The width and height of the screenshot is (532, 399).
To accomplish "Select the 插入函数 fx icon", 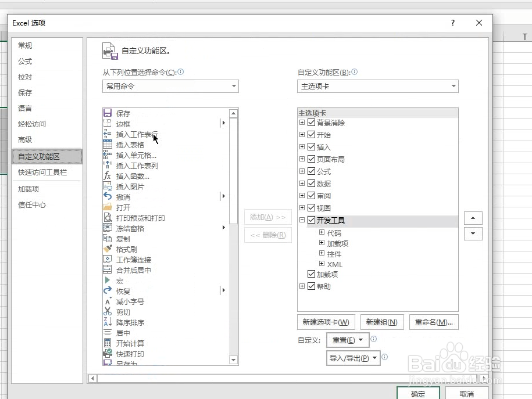I will pyautogui.click(x=108, y=175).
